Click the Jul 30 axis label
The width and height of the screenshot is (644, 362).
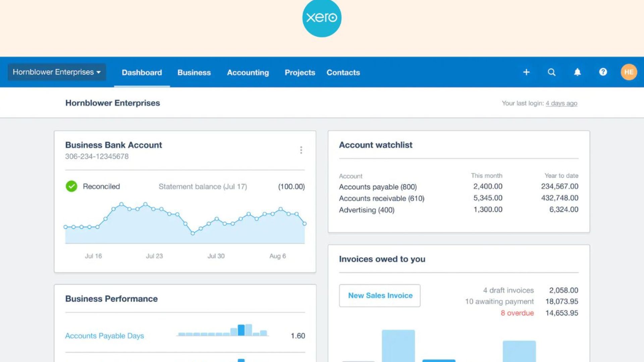point(216,256)
